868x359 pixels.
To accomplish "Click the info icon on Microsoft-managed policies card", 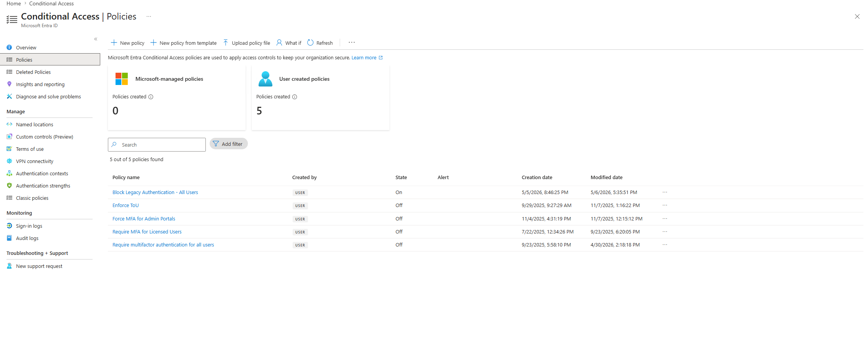I will [x=151, y=97].
